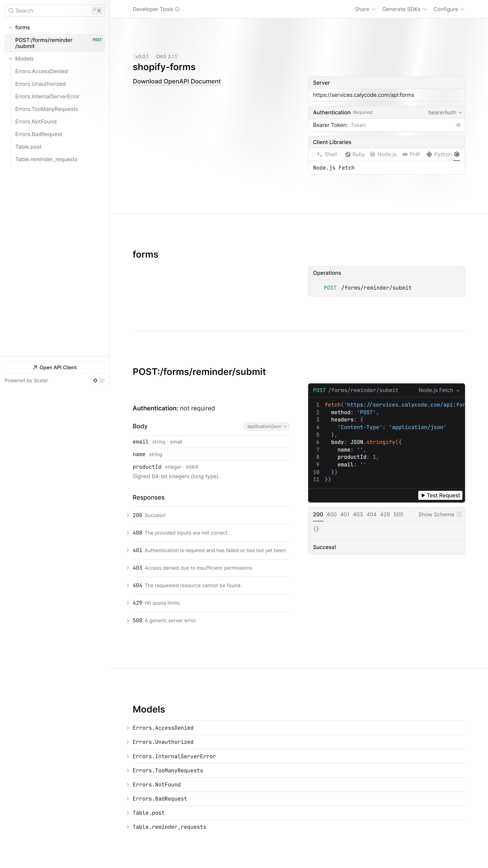Focus the Search field in sidebar
The image size is (488, 868).
(55, 11)
